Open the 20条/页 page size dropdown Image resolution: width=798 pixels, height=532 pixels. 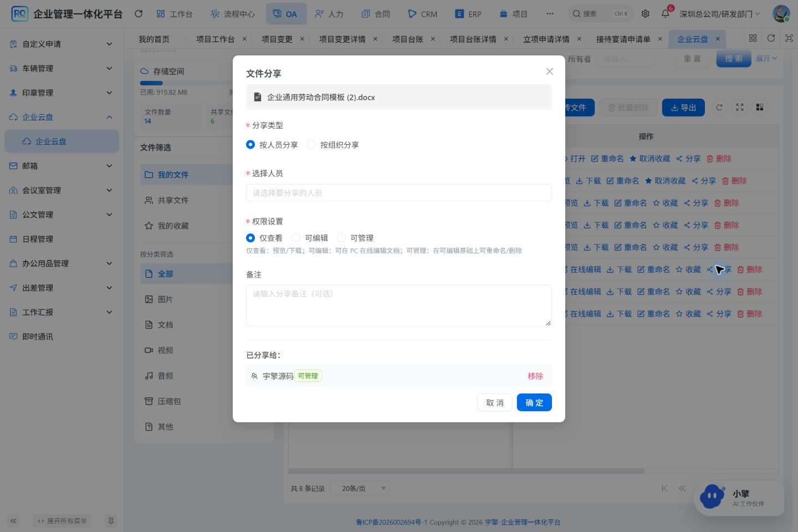(360, 488)
